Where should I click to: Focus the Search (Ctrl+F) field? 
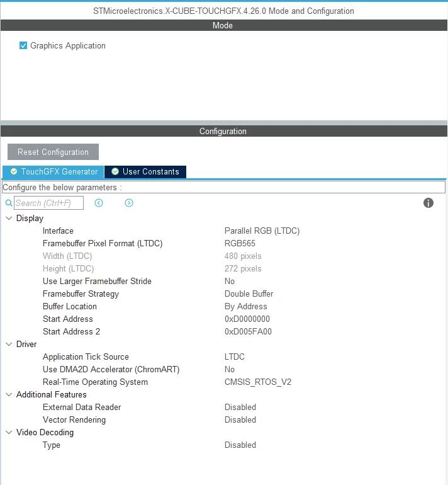pyautogui.click(x=49, y=203)
